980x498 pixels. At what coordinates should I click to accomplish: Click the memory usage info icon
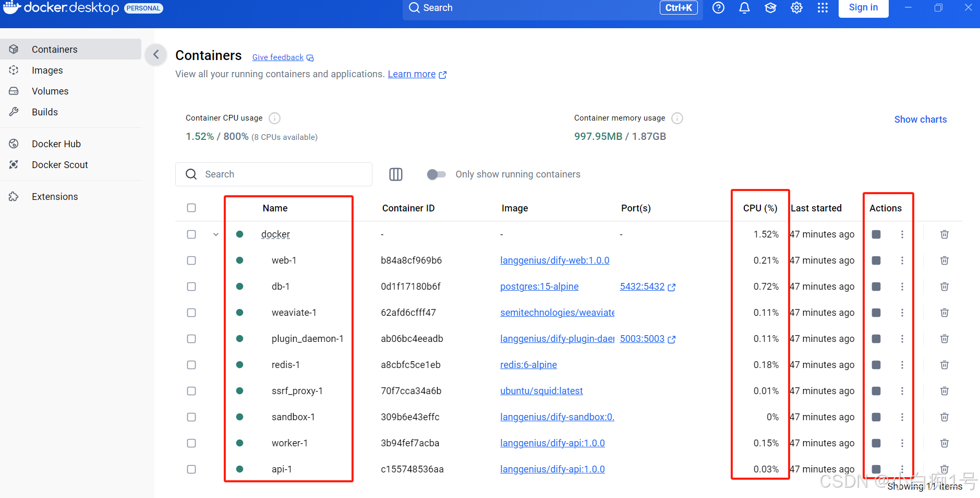click(677, 118)
